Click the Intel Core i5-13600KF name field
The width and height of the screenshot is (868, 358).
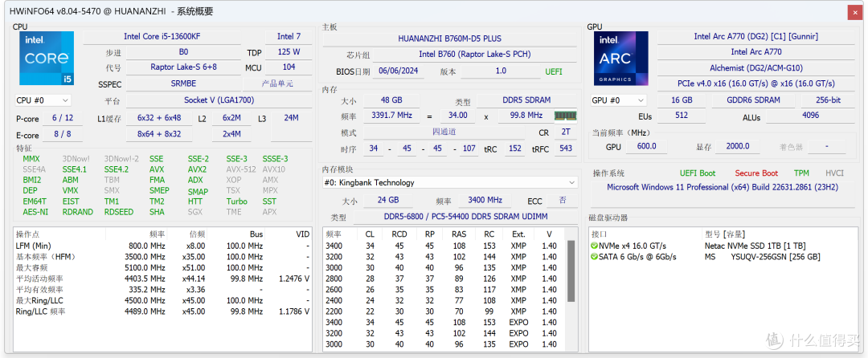(162, 36)
